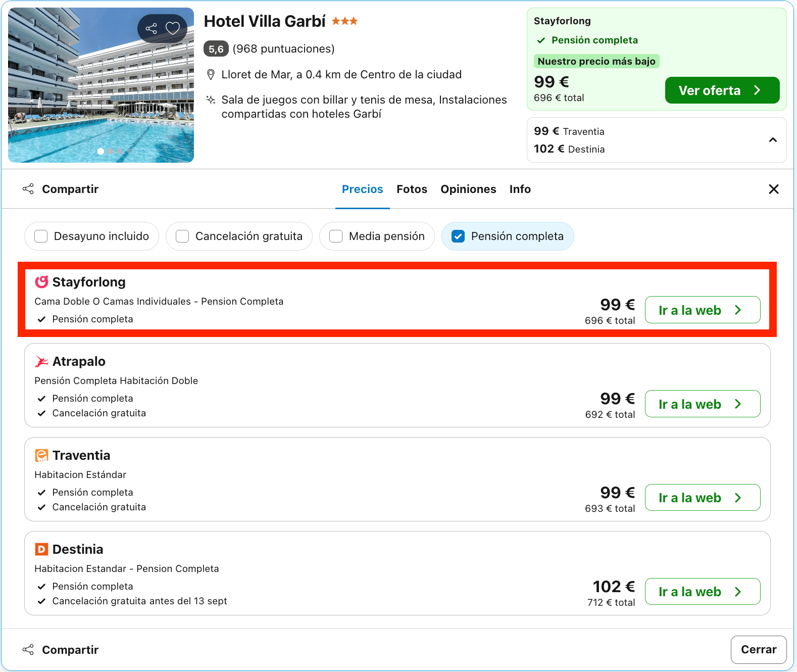Screen dimensions: 797x672
Task: Collapse the Traventia and Destinia price list chevron
Action: [773, 140]
